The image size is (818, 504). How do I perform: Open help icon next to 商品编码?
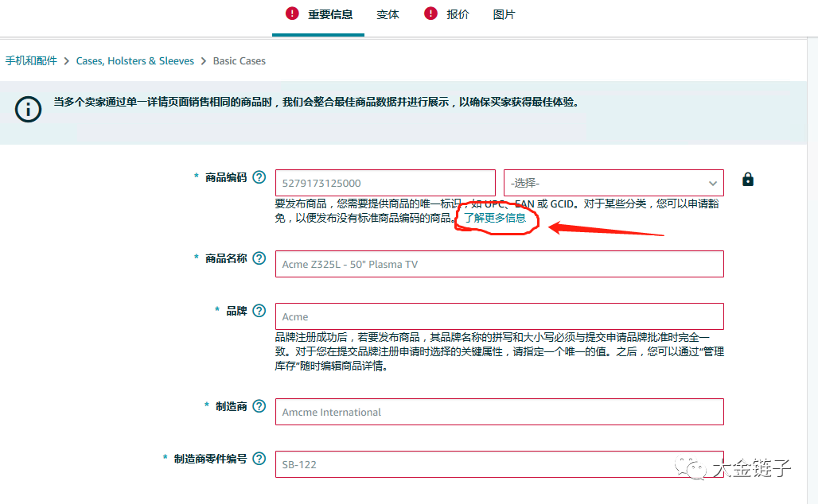pos(259,177)
